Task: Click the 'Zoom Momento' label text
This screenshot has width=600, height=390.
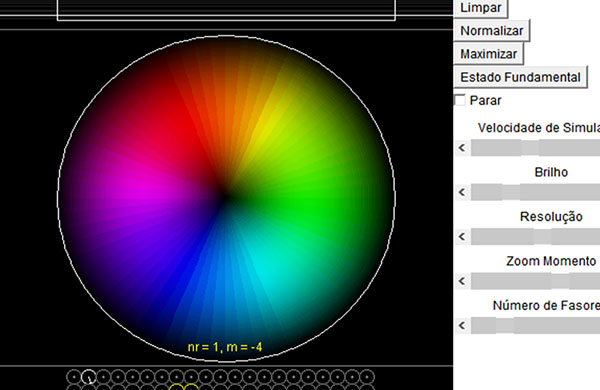Action: tap(551, 261)
